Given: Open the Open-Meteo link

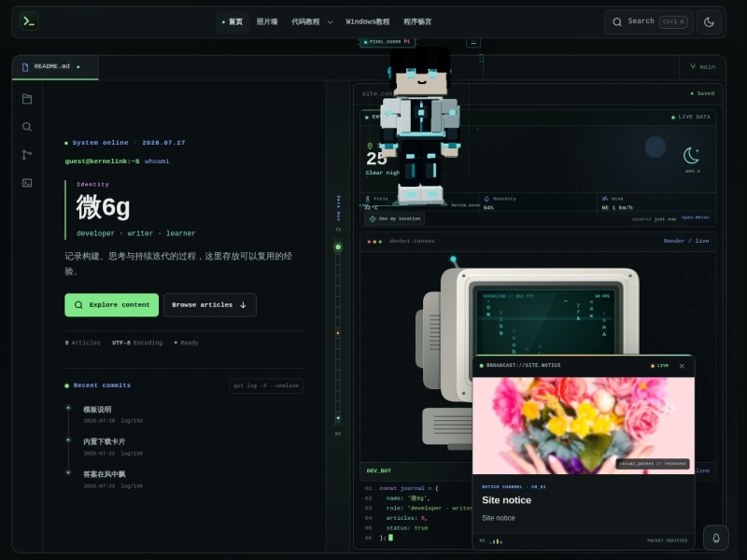Looking at the screenshot, I should (x=695, y=217).
